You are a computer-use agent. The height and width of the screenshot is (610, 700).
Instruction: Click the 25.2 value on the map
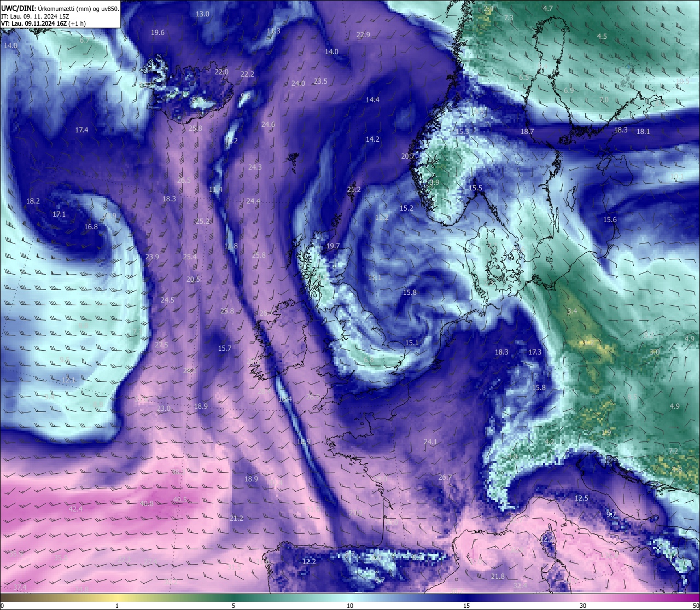pos(203,221)
